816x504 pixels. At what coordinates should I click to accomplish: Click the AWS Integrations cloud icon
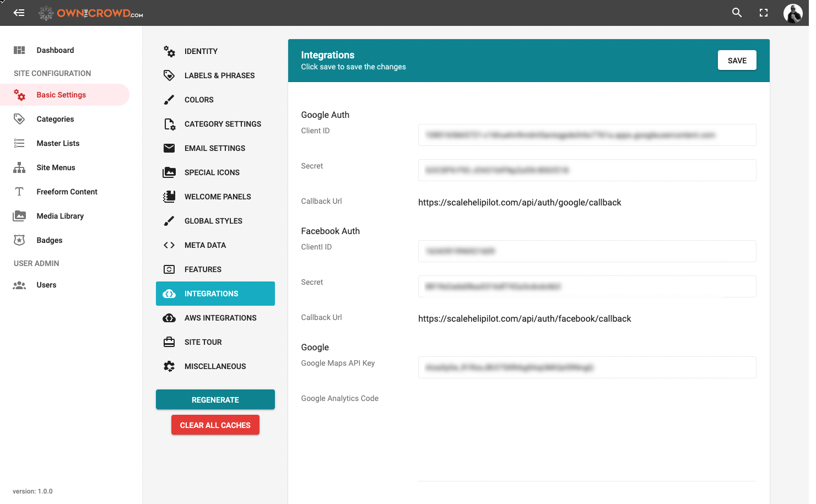[x=169, y=318]
